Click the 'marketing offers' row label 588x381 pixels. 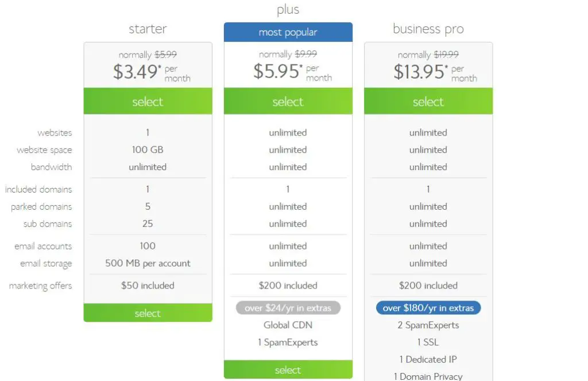[x=41, y=286]
